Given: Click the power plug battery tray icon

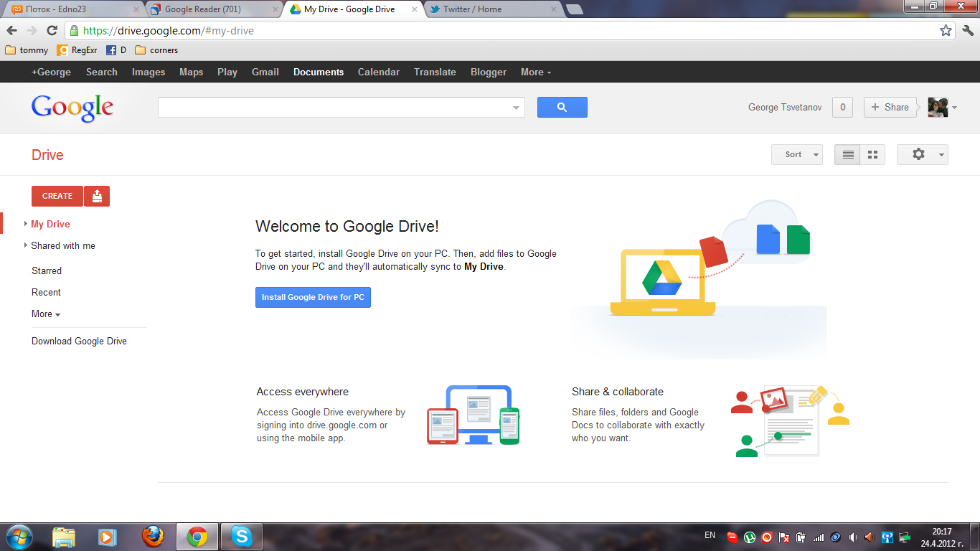Looking at the screenshot, I should click(x=801, y=537).
